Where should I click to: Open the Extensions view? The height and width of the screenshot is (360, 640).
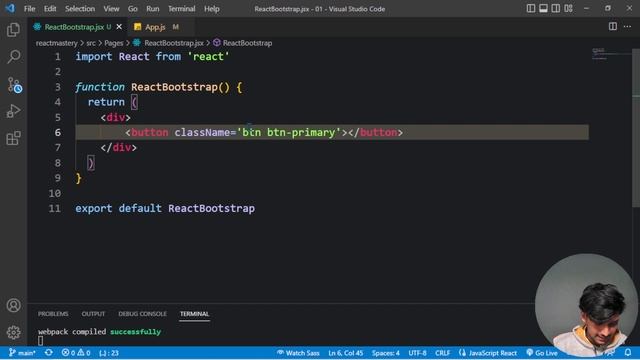(13, 138)
